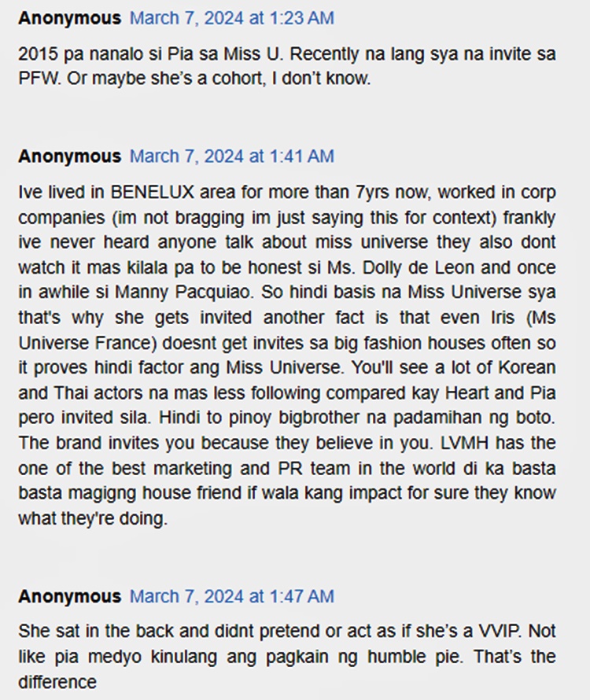This screenshot has width=590, height=700.
Task: Click the first Anonymous author name
Action: [70, 18]
